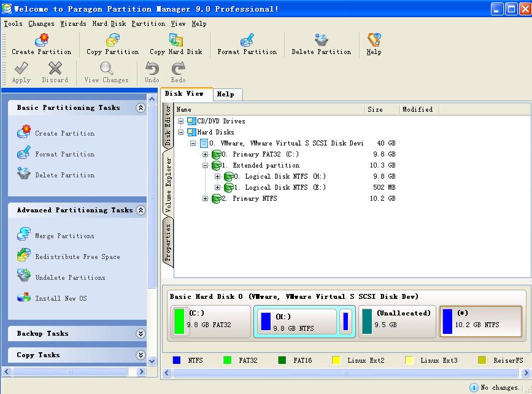Click Create Partition icon in Basic Partitioning Tasks
Viewport: 532px width, 394px height.
coord(24,132)
